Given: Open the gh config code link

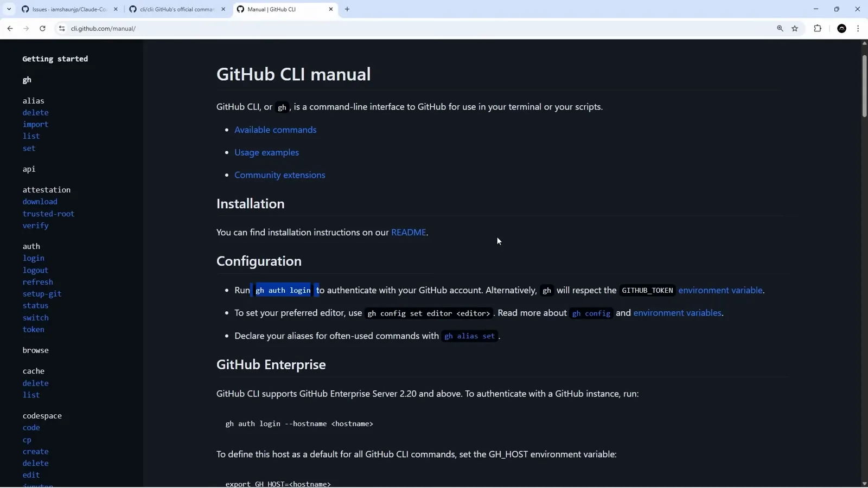Looking at the screenshot, I should 591,313.
